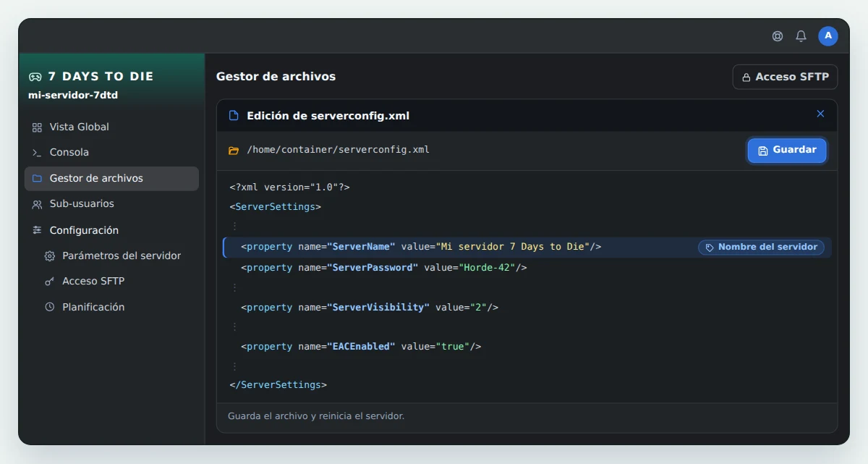
Task: Click the file icon beside Edición de serverconfig.xml
Action: 234,116
